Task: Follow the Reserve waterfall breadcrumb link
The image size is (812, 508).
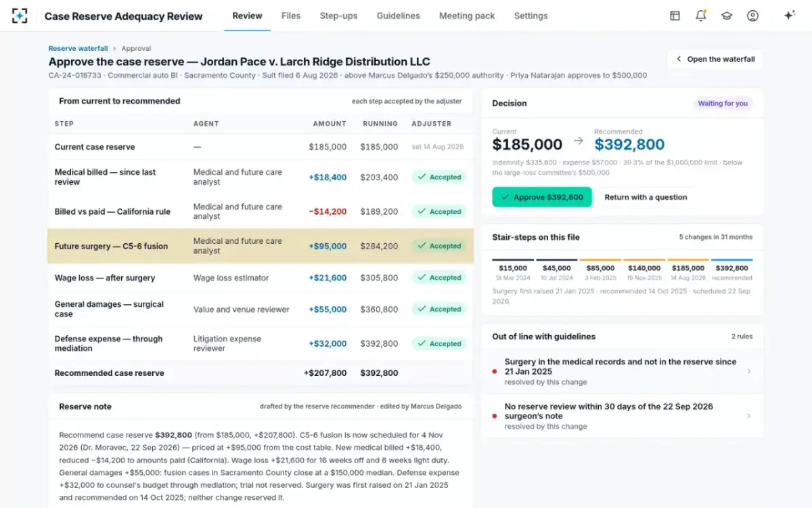Action: [78, 49]
